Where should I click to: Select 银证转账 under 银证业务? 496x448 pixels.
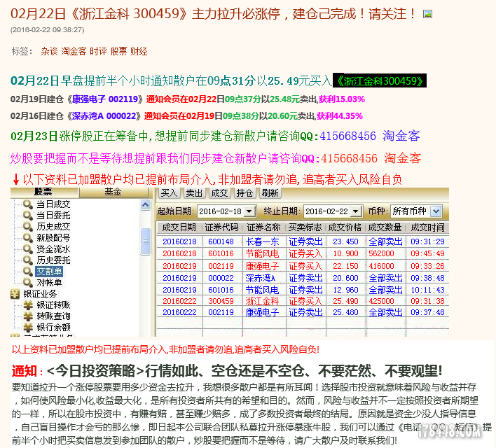[x=53, y=305]
